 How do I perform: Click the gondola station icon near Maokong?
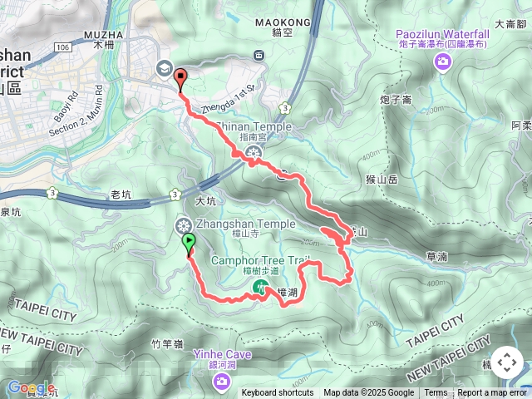[x=259, y=55]
